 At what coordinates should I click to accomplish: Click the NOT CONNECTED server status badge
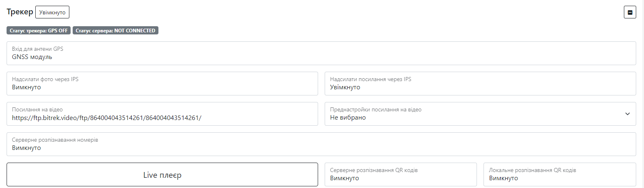(x=115, y=30)
